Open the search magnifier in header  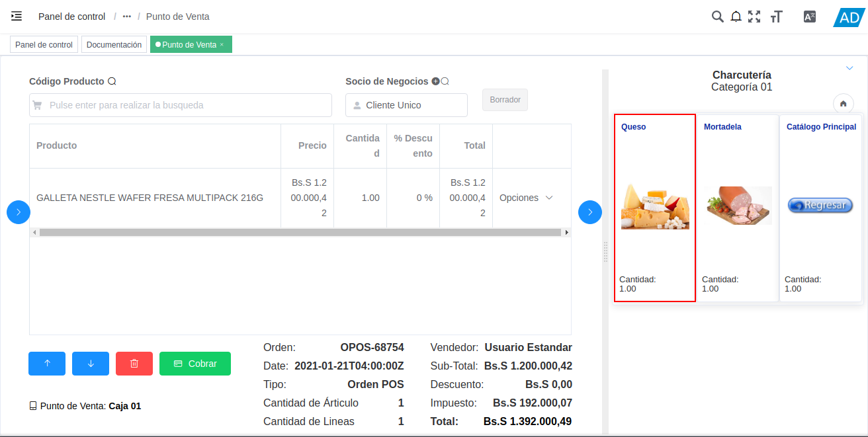tap(717, 17)
